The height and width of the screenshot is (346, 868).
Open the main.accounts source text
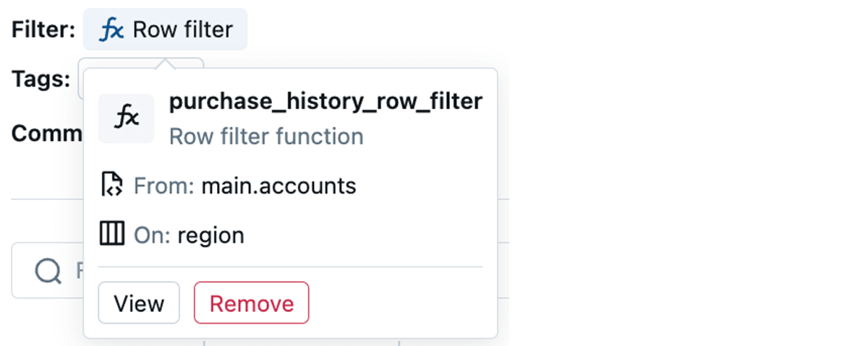coord(278,186)
